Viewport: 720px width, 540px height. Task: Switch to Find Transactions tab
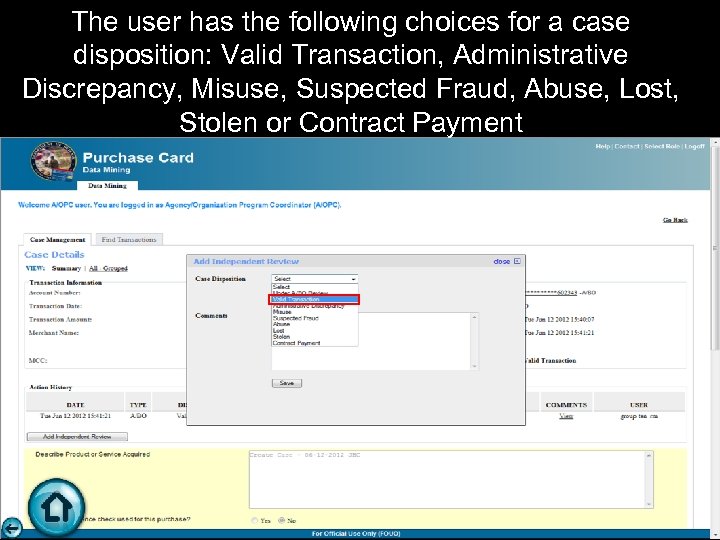(x=129, y=240)
